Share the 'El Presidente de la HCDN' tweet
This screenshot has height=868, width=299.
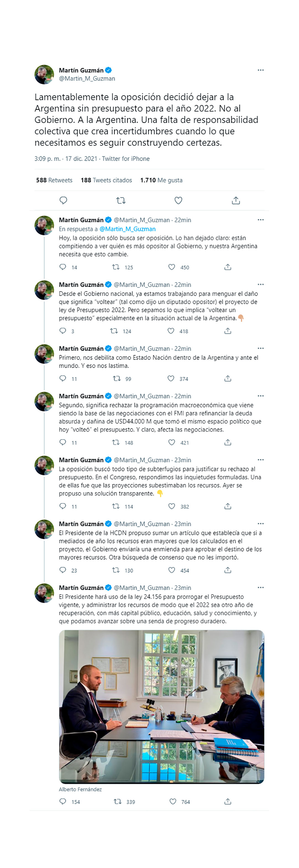[x=228, y=570]
